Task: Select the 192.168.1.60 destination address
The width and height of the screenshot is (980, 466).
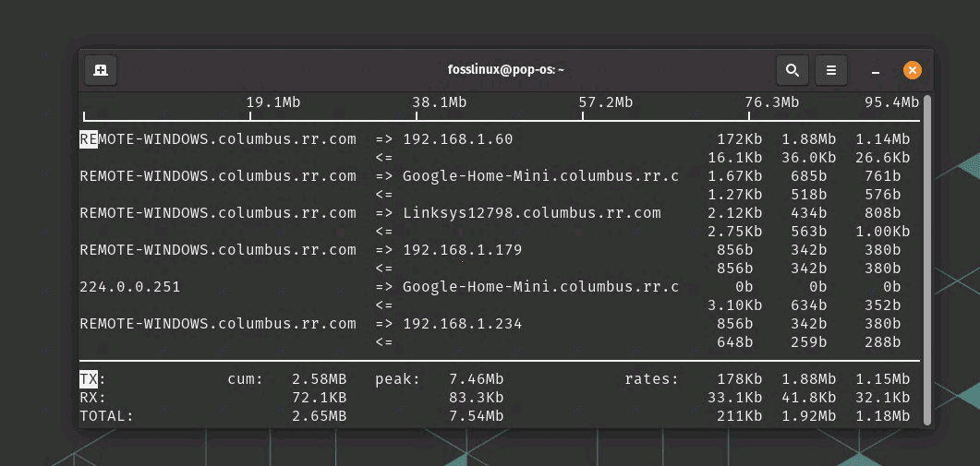Action: tap(457, 139)
